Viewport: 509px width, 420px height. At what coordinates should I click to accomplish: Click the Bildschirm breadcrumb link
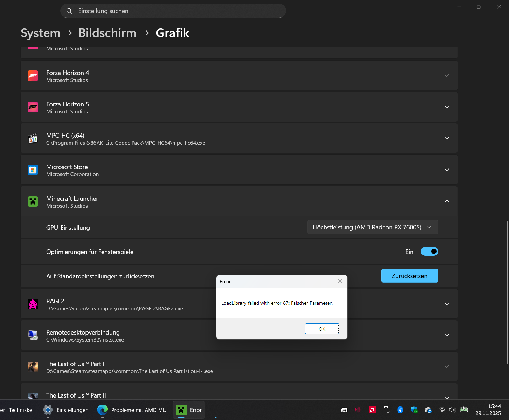point(107,33)
